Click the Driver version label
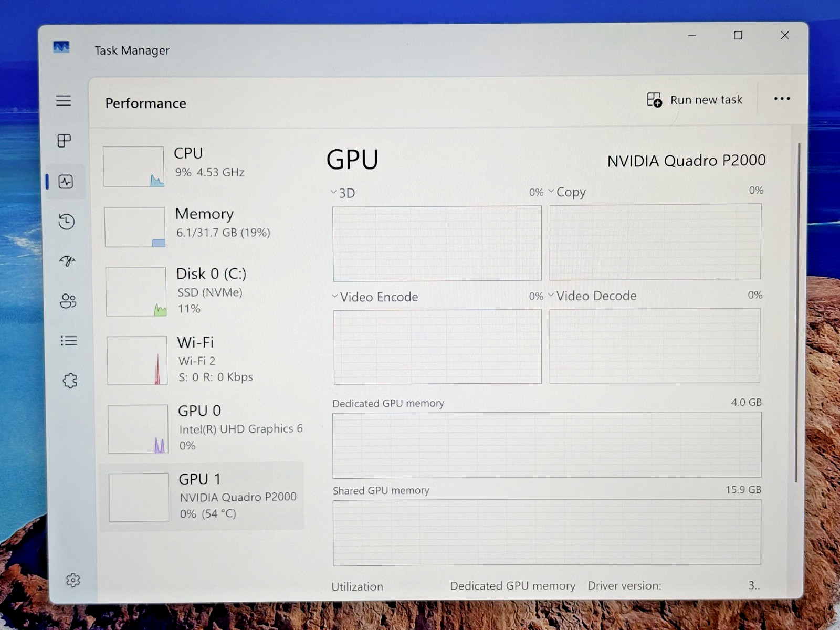 (624, 585)
